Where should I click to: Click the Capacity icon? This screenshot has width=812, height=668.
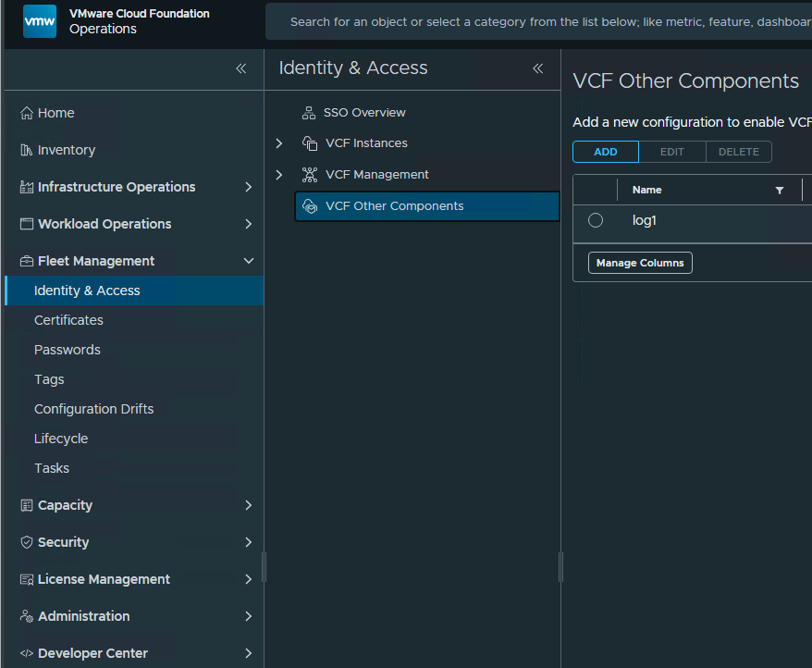tap(27, 505)
